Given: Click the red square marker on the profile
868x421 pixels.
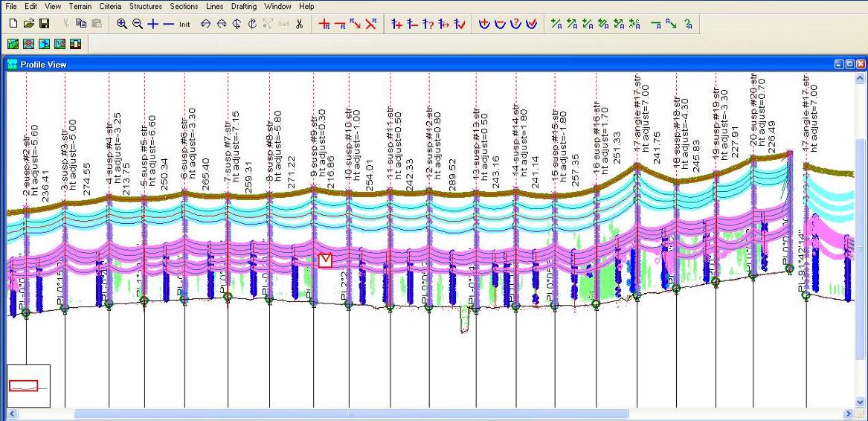Looking at the screenshot, I should tap(325, 260).
